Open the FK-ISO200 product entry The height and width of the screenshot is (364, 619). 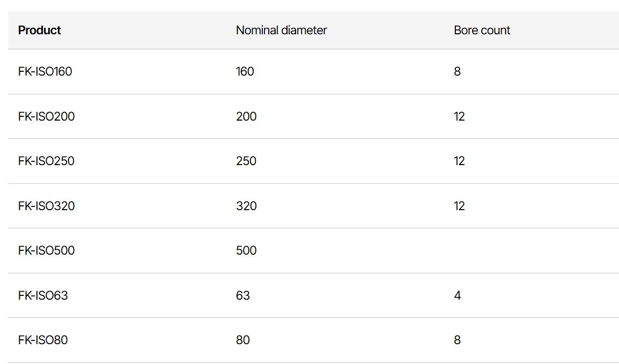[46, 116]
